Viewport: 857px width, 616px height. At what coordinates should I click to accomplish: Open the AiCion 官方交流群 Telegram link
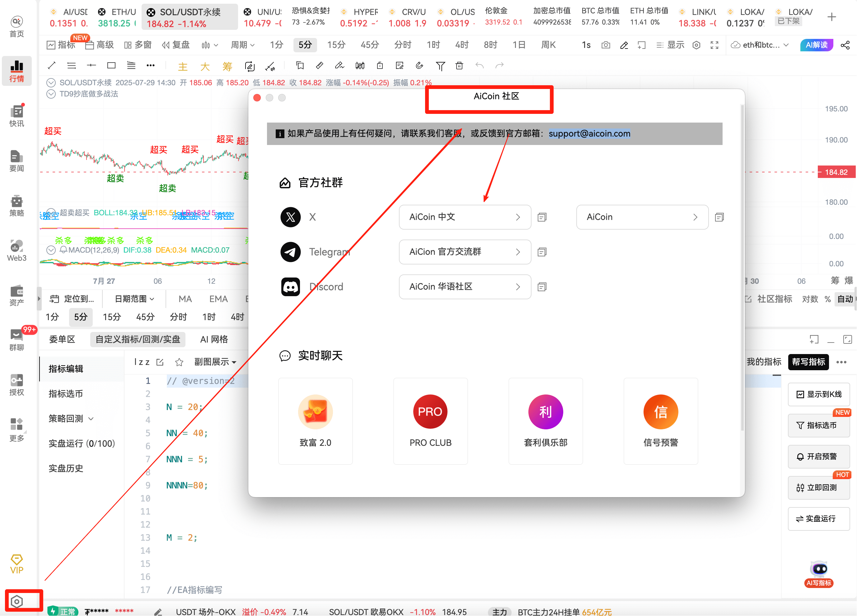(465, 252)
